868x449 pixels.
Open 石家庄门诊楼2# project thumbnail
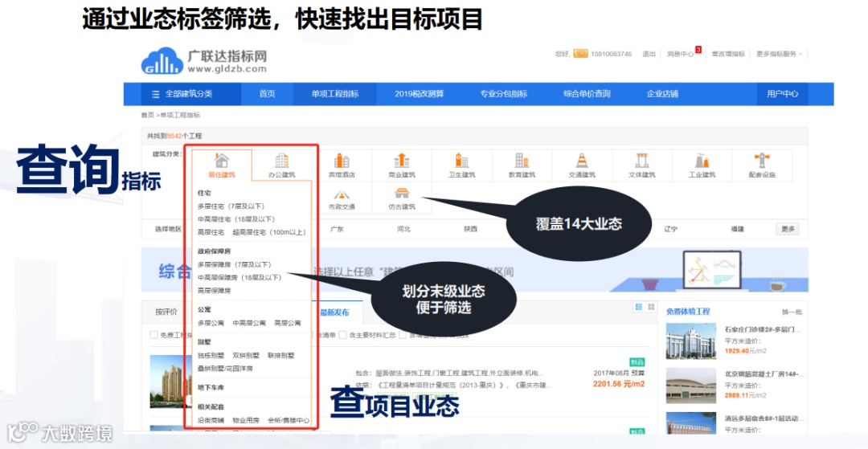pyautogui.click(x=691, y=341)
